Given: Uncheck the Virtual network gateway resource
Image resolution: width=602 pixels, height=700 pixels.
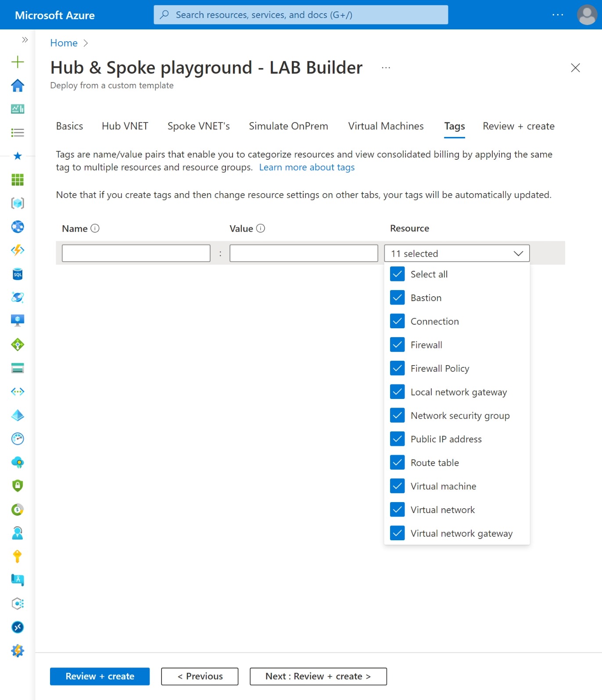Looking at the screenshot, I should coord(398,533).
